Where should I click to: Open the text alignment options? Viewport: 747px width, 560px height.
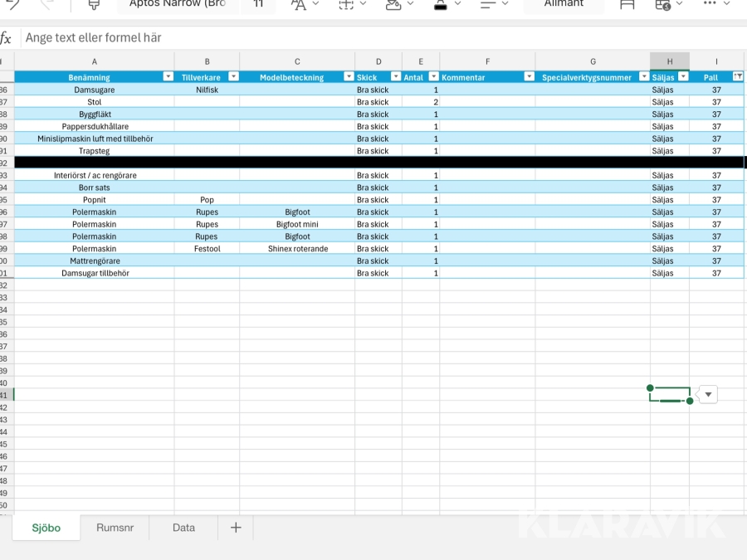(489, 5)
